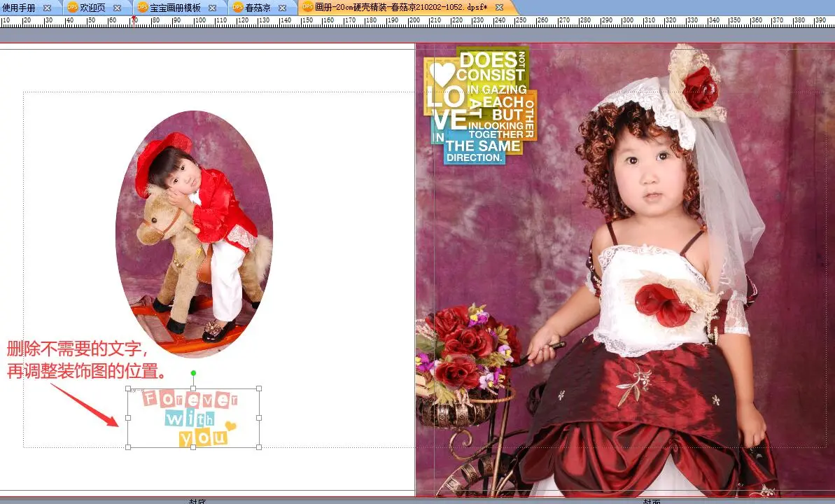Click the DPS icon on the dpsf document tab
The width and height of the screenshot is (835, 504).
(x=307, y=7)
